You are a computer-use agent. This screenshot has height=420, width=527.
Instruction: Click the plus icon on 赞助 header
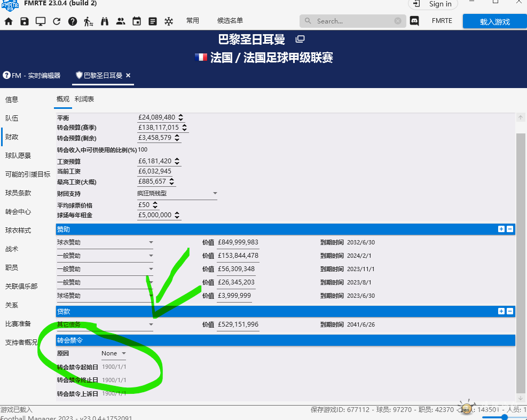pyautogui.click(x=501, y=229)
